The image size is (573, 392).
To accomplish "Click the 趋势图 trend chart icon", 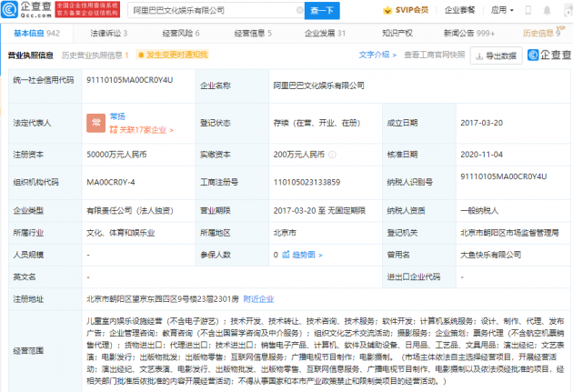I will [286, 255].
